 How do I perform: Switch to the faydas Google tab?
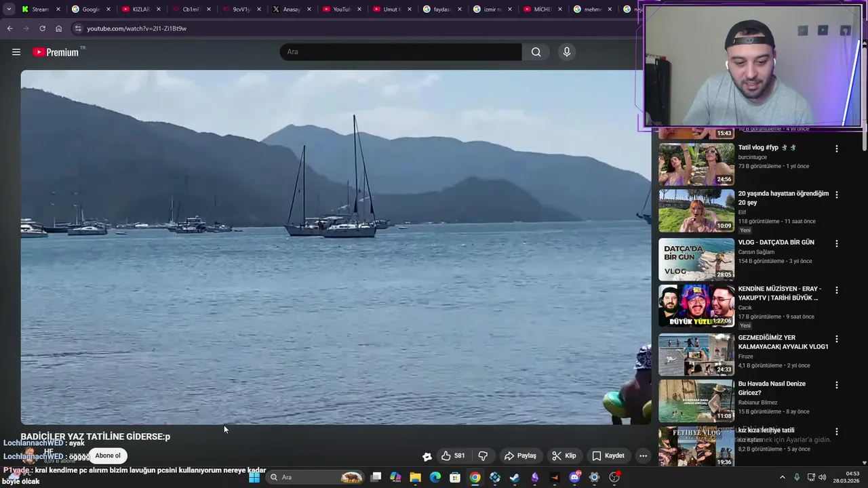tap(441, 9)
